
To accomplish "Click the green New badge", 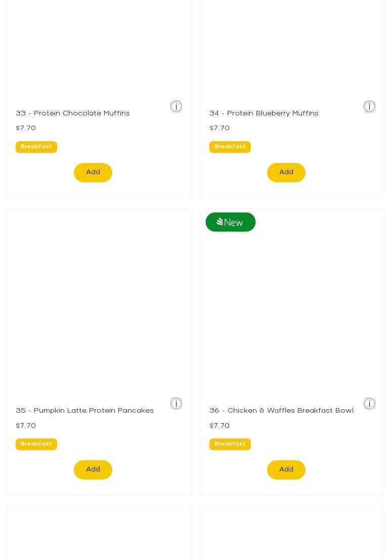I will coord(230,222).
